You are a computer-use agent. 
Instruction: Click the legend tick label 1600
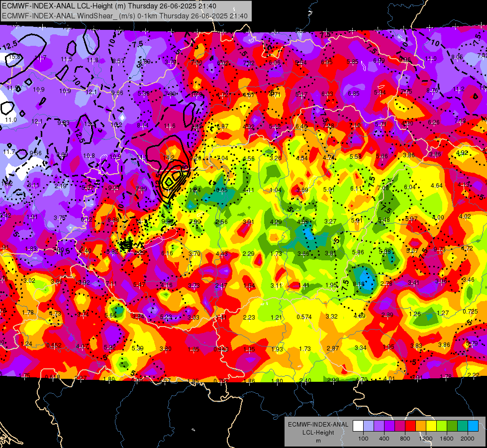point(447,439)
